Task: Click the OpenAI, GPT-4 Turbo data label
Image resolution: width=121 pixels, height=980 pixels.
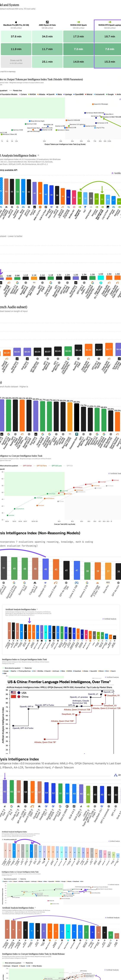Action: pos(45,705)
